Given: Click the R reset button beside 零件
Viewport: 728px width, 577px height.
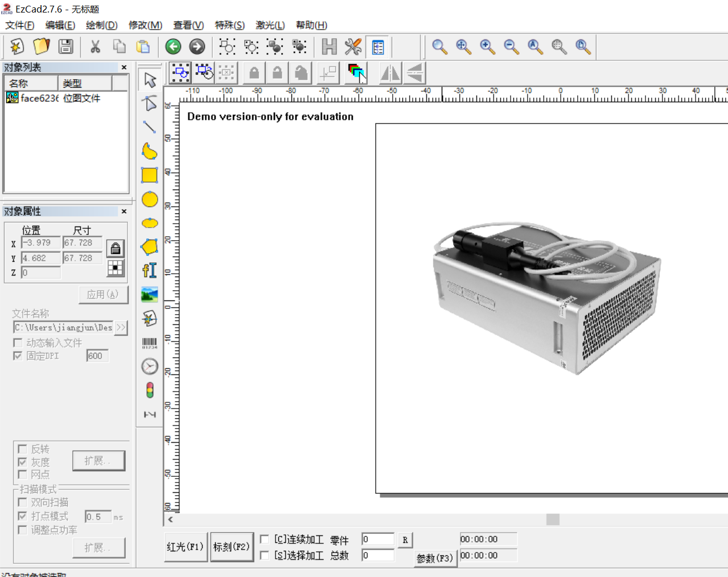Looking at the screenshot, I should 405,540.
